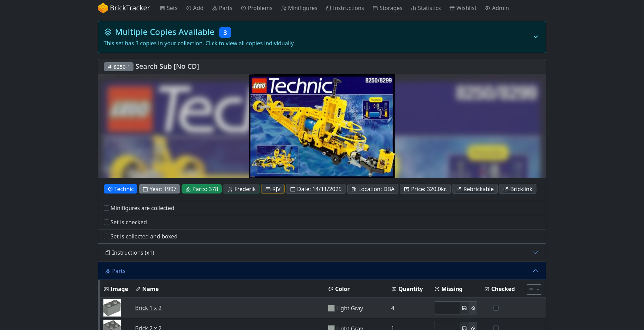The image size is (644, 330).
Task: Open the Minifigures page in navbar
Action: coord(299,8)
